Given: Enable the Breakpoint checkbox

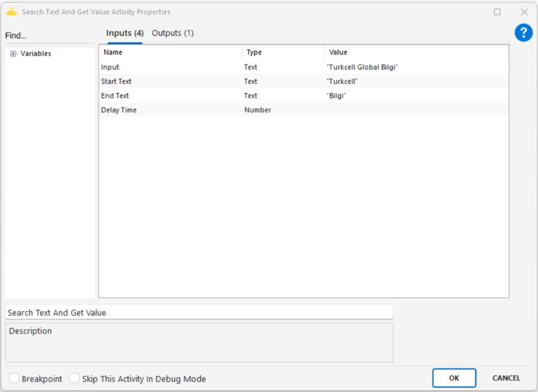Looking at the screenshot, I should coord(14,378).
